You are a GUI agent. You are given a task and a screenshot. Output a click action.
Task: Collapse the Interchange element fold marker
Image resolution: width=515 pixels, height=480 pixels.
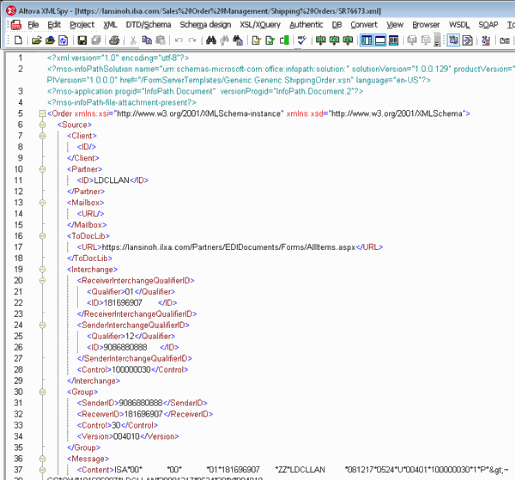point(42,269)
